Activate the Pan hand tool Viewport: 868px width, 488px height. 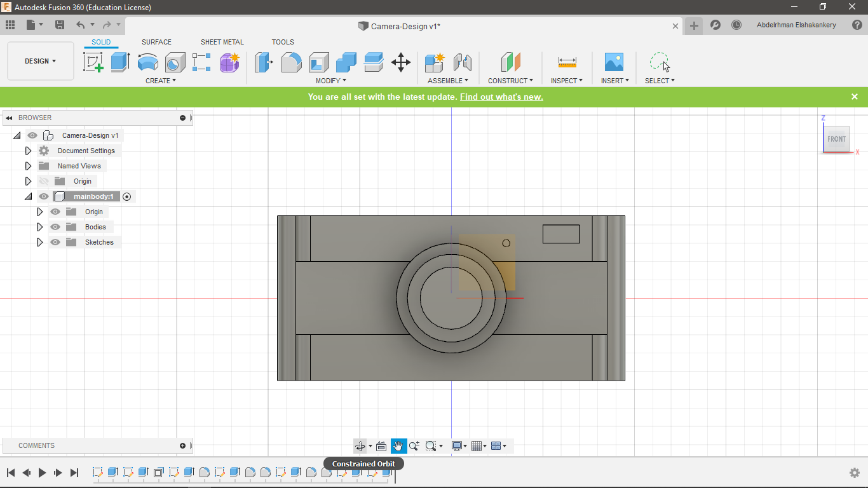coord(398,446)
